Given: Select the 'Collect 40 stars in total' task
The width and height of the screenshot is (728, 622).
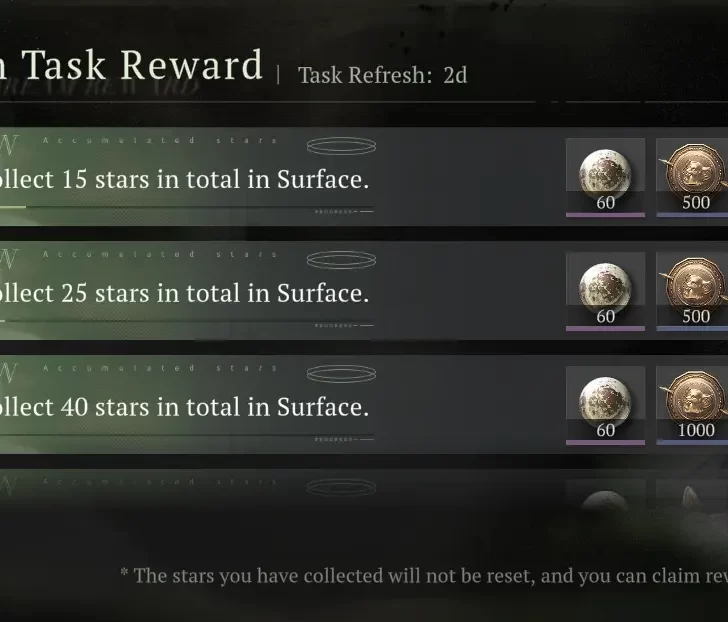Looking at the screenshot, I should (184, 408).
